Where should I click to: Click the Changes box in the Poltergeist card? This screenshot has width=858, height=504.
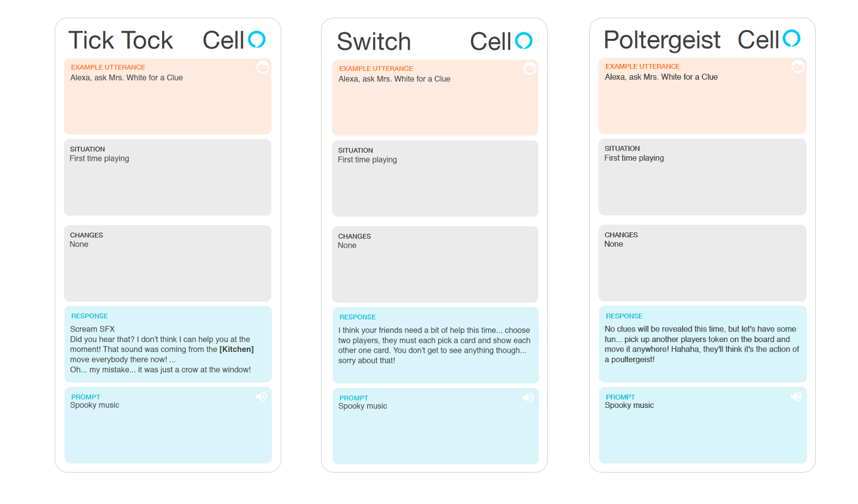pyautogui.click(x=702, y=263)
